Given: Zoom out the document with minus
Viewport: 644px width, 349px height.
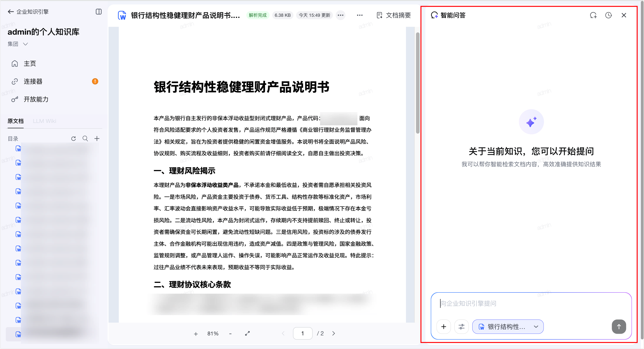Looking at the screenshot, I should (230, 334).
